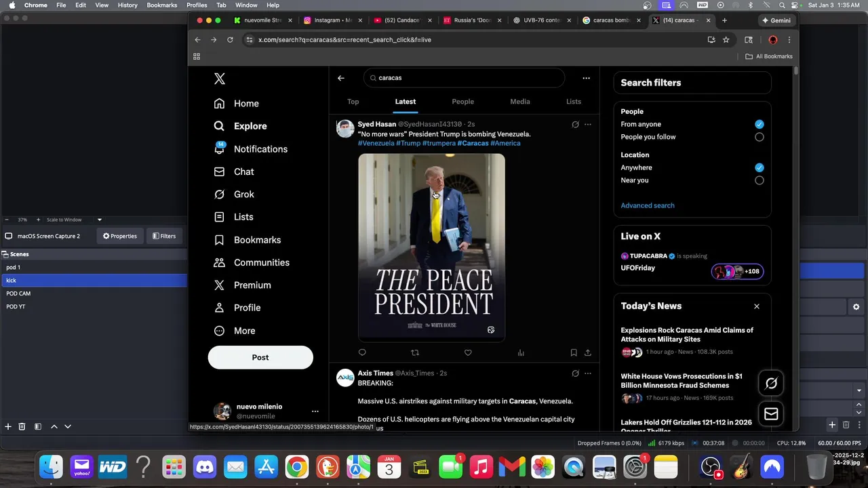868x488 pixels.
Task: Open All Bookmarks folder in Chrome
Action: [769, 56]
